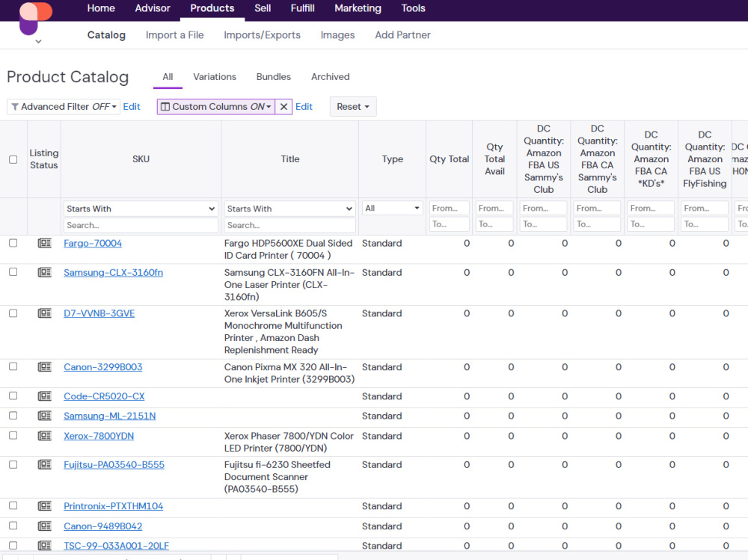Viewport: 748px width, 560px height.
Task: Click the listing status icon for Printronix-PTXTHM104
Action: (x=44, y=505)
